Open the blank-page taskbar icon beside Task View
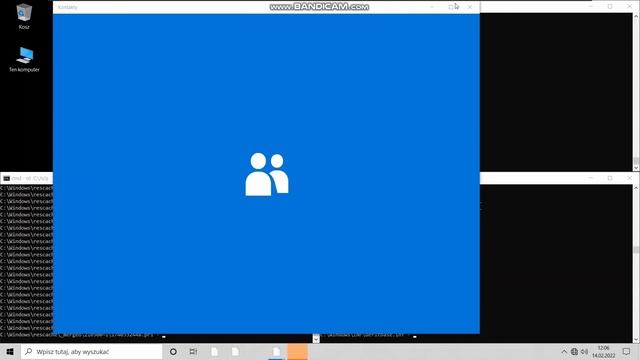This screenshot has width=640, height=360. (x=214, y=351)
